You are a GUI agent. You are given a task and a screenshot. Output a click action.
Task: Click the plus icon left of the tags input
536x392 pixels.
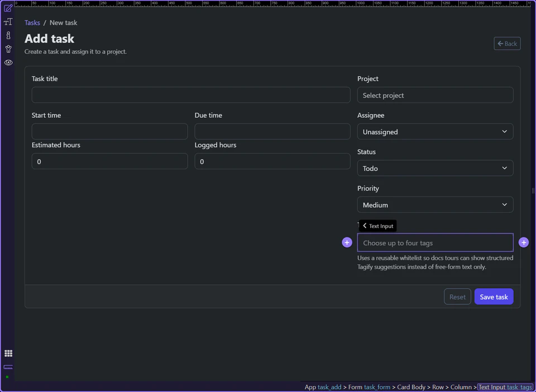347,242
